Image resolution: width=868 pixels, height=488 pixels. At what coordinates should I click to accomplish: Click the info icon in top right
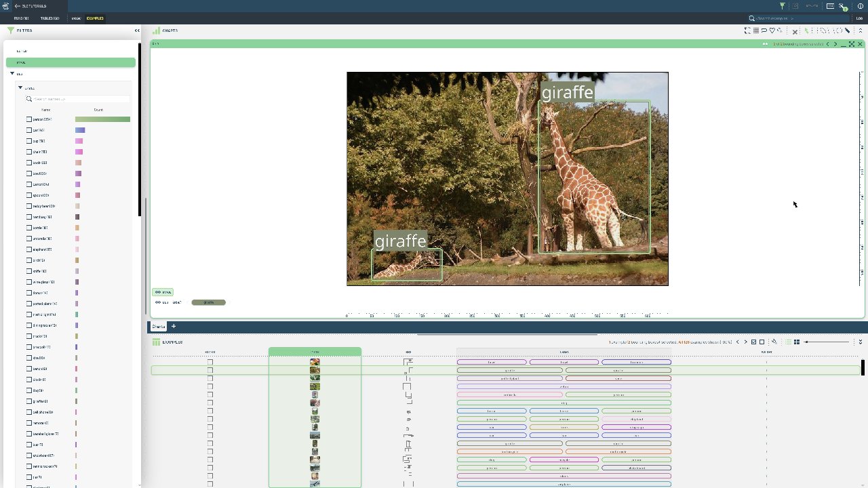[x=861, y=6]
